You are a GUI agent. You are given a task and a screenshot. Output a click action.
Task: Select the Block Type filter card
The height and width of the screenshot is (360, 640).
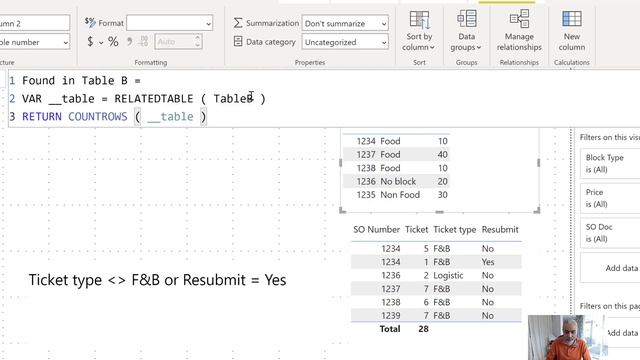coord(610,163)
